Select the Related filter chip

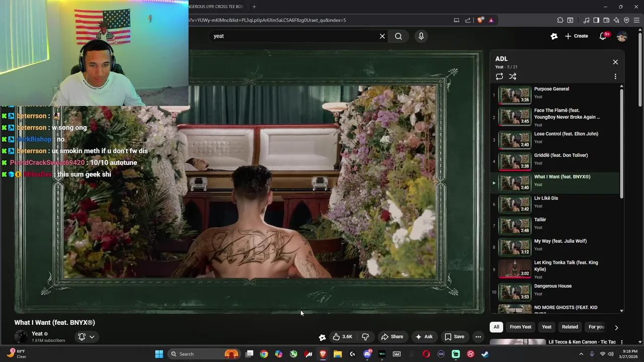(570, 327)
